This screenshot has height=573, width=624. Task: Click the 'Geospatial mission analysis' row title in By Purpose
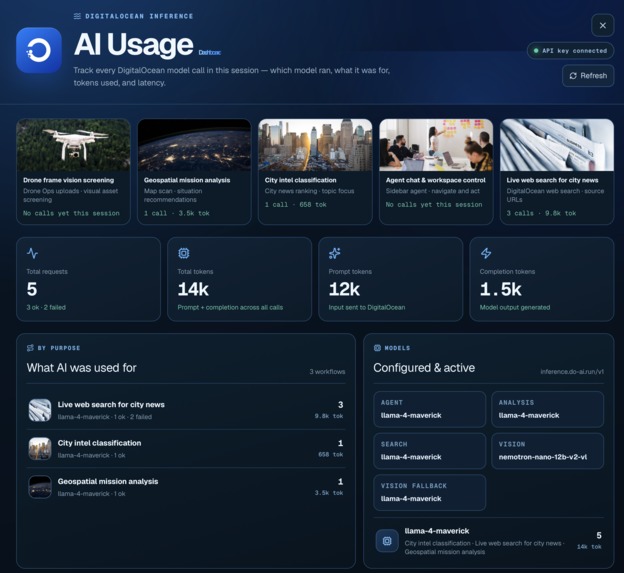[x=108, y=481]
